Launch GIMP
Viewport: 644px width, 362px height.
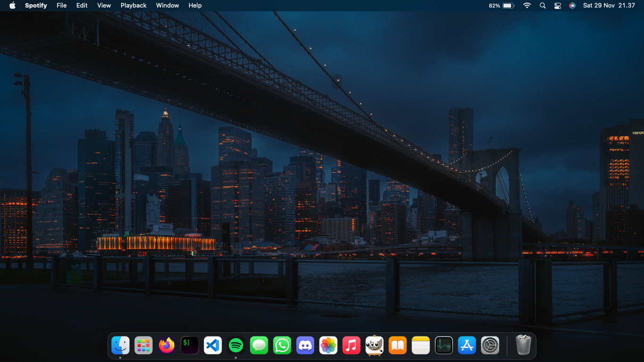pyautogui.click(x=374, y=345)
